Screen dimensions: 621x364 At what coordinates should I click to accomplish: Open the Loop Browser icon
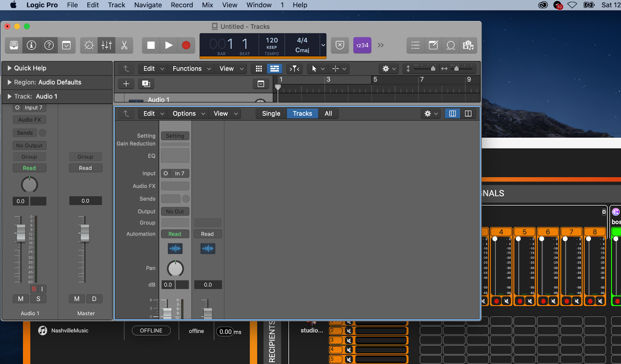[451, 45]
